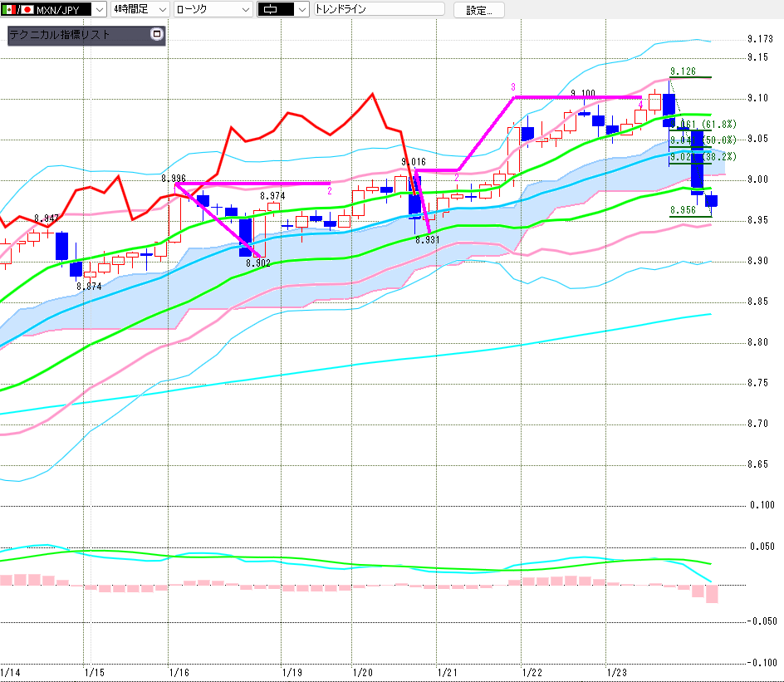This screenshot has width=784, height=682.
Task: Click the arrow beside the drawing tool icon
Action: [x=301, y=10]
